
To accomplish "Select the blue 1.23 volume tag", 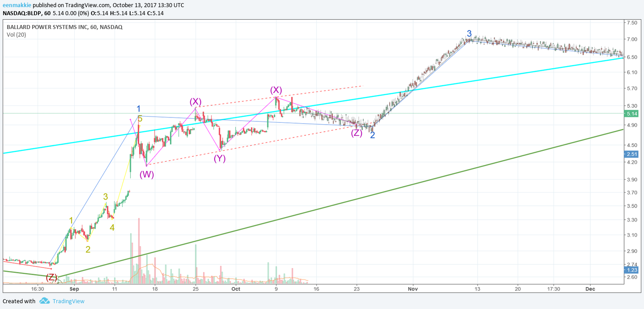I will pos(632,270).
